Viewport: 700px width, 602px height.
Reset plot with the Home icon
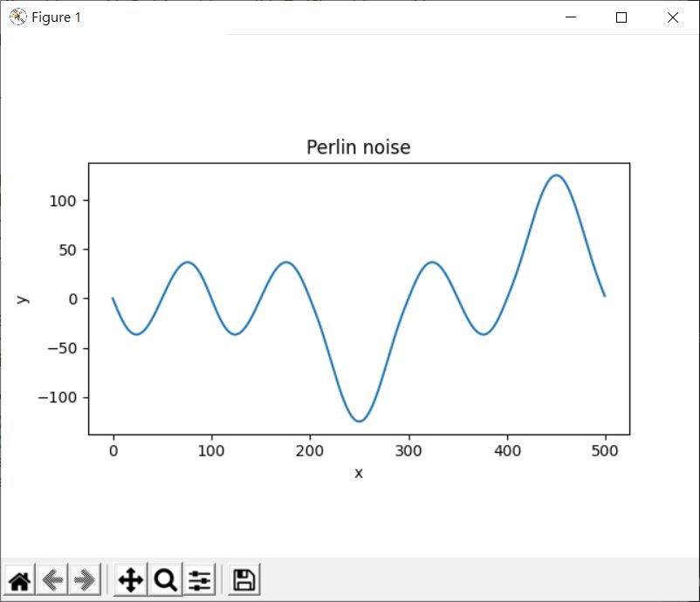pyautogui.click(x=20, y=580)
